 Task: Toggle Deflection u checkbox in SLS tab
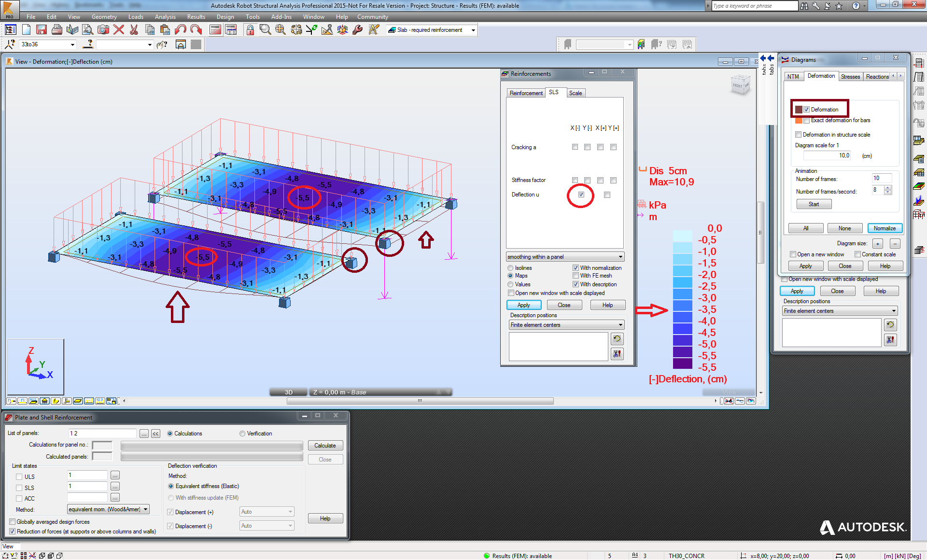pos(581,195)
